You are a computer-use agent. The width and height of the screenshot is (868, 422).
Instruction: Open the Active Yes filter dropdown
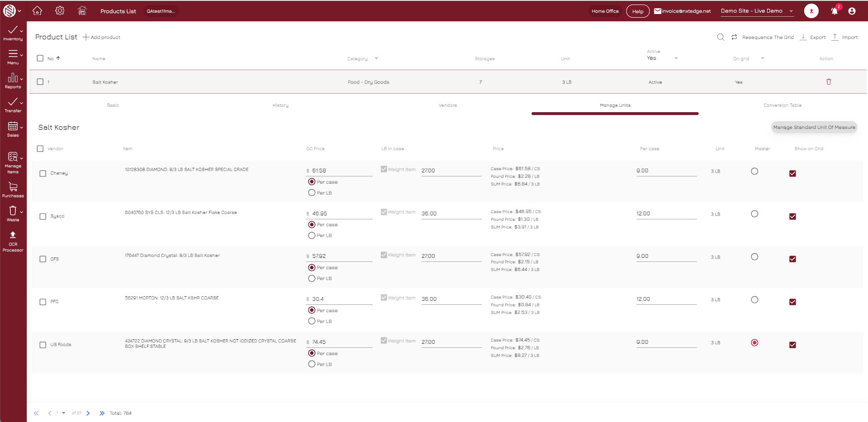(676, 58)
